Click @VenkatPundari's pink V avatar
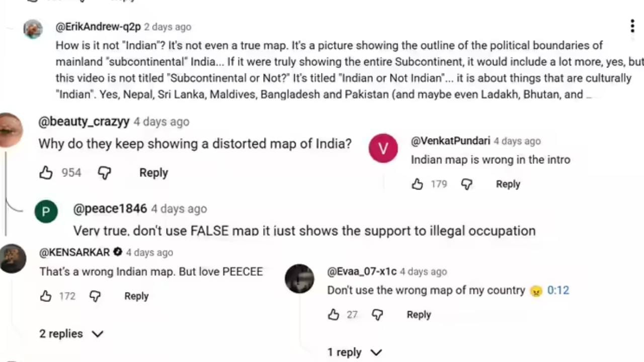Image resolution: width=644 pixels, height=362 pixels. tap(383, 148)
